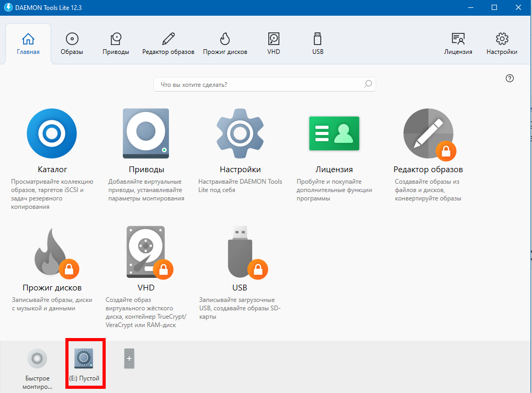Open the blue Каталог tile icon
This screenshot has height=393, width=532.
tap(52, 133)
